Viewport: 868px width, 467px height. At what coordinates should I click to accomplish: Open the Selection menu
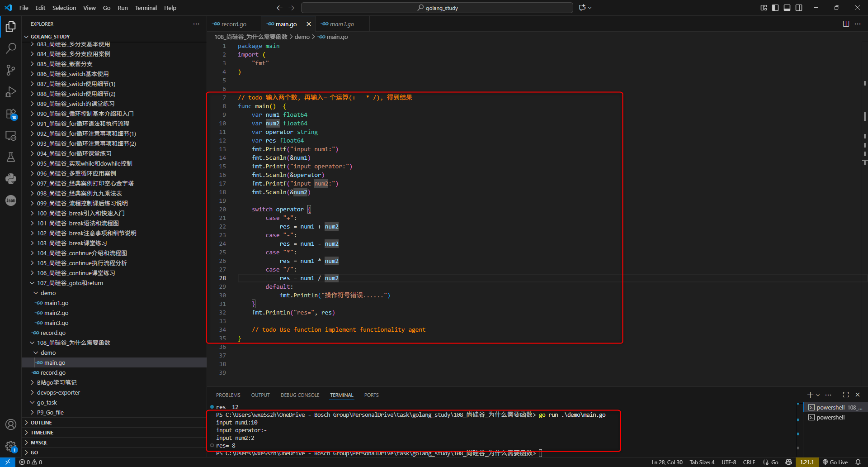[x=64, y=8]
